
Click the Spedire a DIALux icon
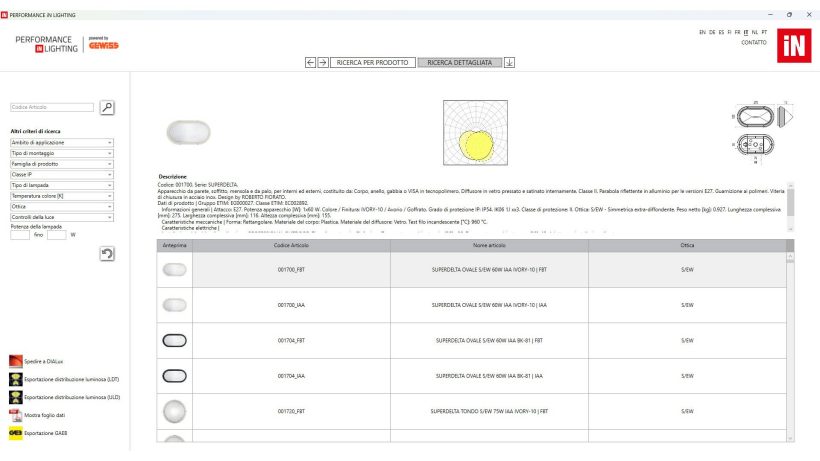pos(15,361)
